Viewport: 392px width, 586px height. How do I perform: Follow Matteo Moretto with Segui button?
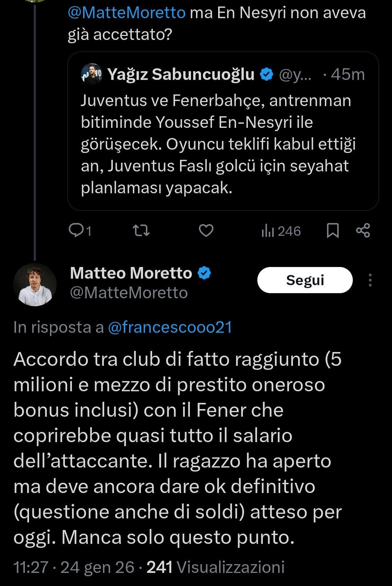pyautogui.click(x=305, y=280)
